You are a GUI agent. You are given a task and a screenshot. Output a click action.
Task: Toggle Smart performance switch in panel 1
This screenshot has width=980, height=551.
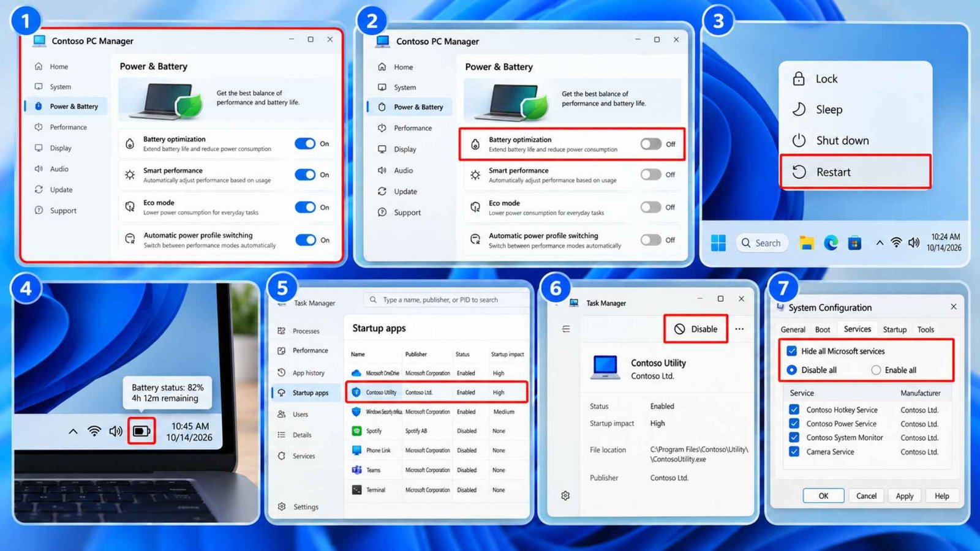(305, 174)
